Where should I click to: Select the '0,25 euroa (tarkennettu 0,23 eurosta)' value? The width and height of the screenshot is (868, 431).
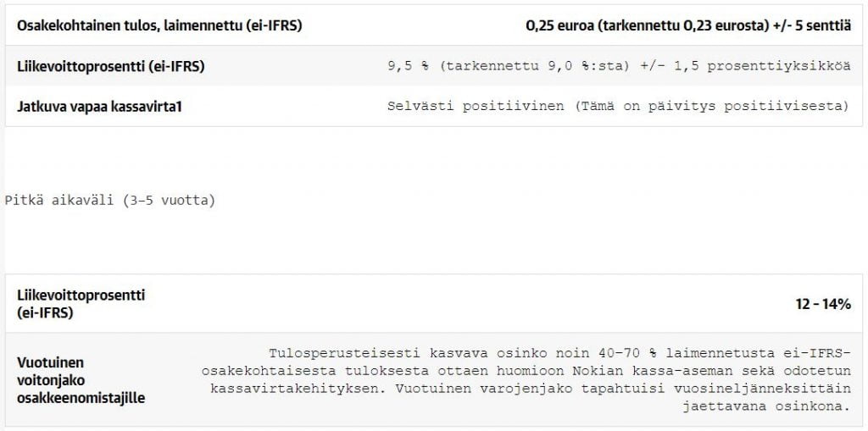[647, 25]
